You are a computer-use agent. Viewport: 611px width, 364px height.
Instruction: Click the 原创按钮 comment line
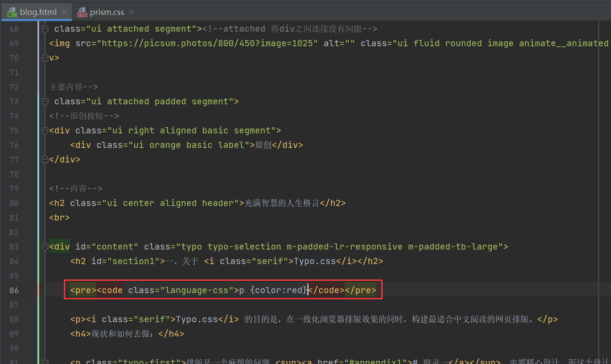tap(84, 116)
